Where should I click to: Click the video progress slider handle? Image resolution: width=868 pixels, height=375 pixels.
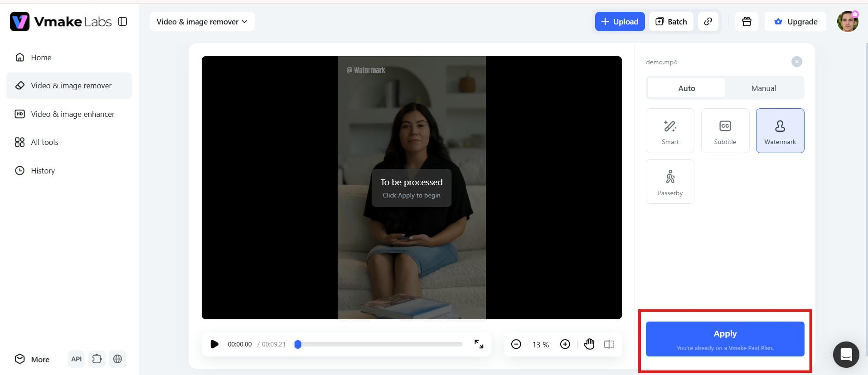pos(298,345)
